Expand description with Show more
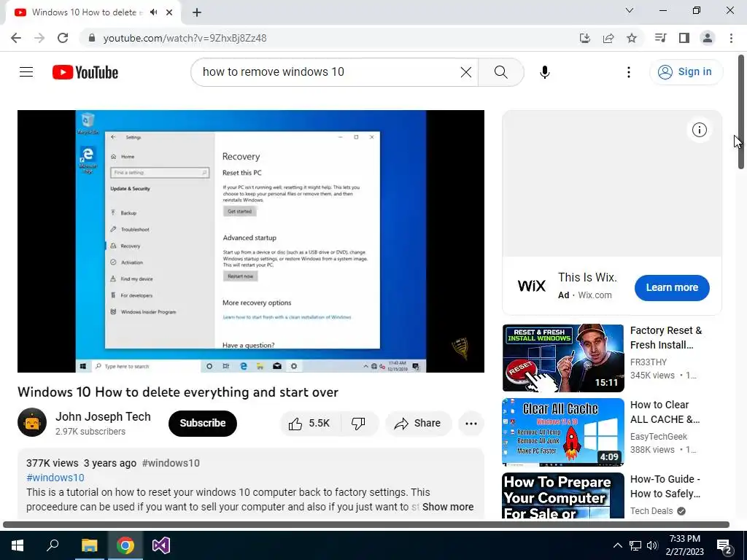 [x=448, y=507]
